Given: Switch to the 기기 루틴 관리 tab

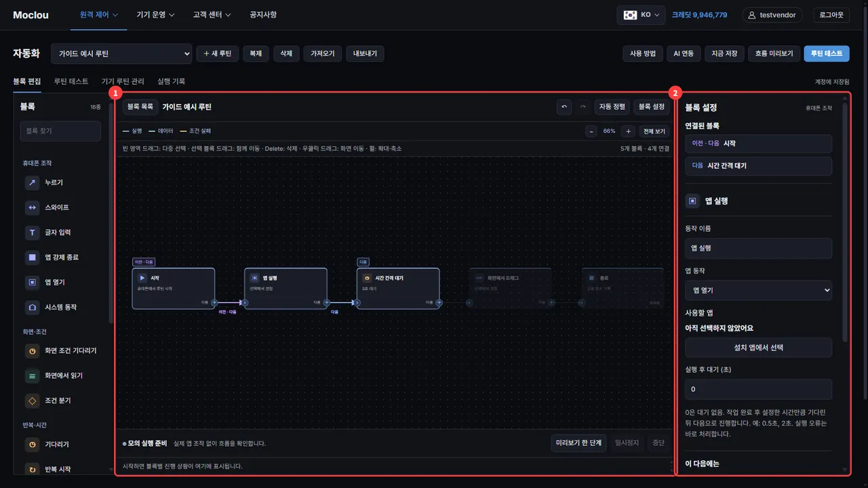Looking at the screenshot, I should pos(123,81).
